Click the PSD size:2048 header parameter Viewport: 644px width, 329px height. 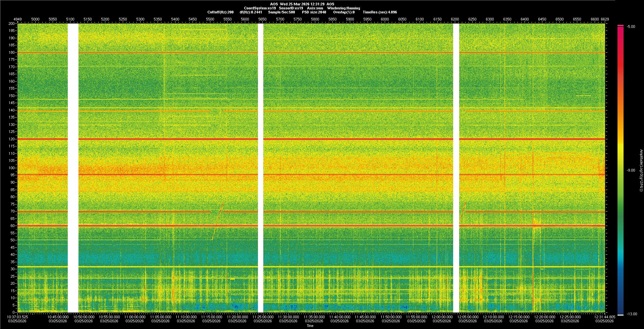(x=314, y=12)
